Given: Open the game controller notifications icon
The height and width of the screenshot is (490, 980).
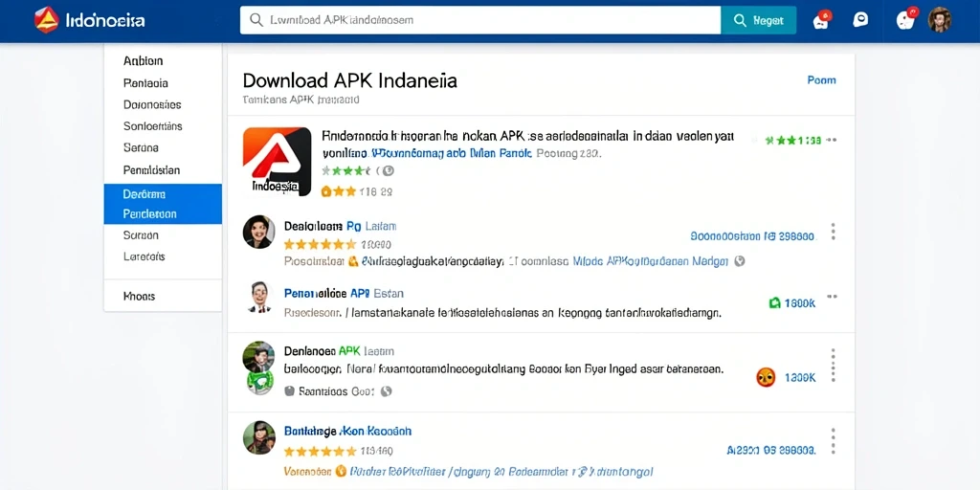Looking at the screenshot, I should click(822, 21).
